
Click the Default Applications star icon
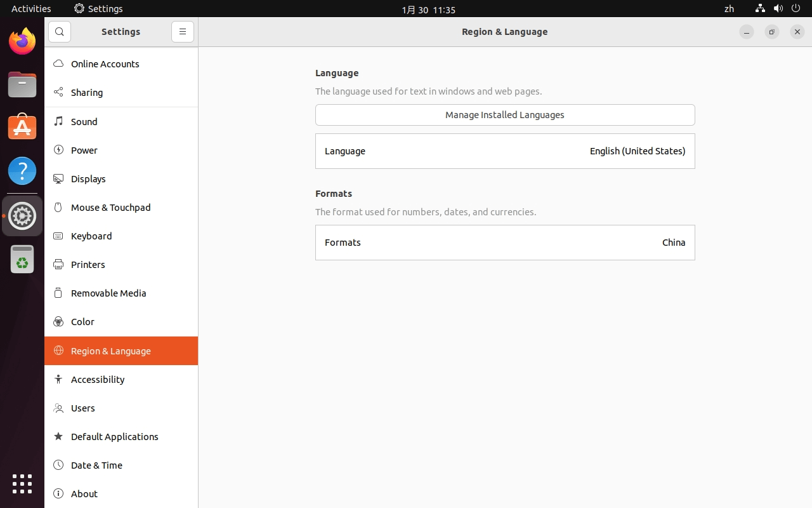[x=58, y=436]
